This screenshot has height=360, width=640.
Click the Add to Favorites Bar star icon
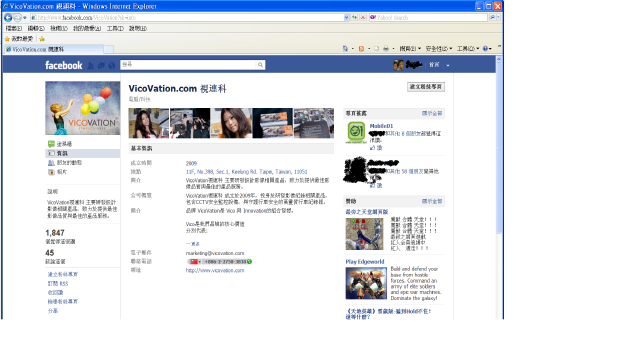[x=42, y=39]
